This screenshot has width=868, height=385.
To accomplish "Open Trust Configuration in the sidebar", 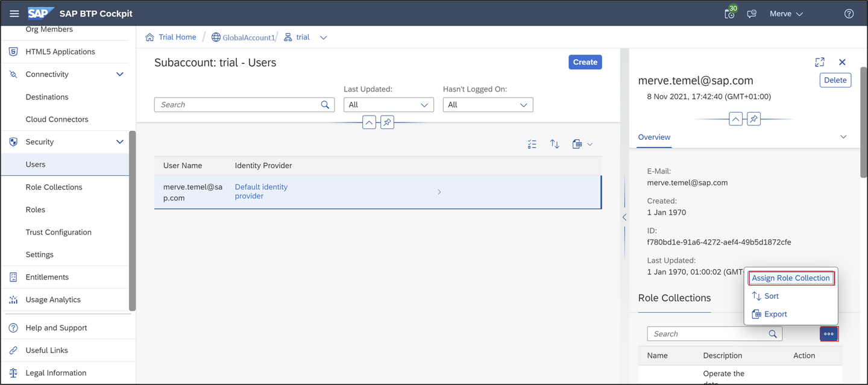I will coord(64,232).
